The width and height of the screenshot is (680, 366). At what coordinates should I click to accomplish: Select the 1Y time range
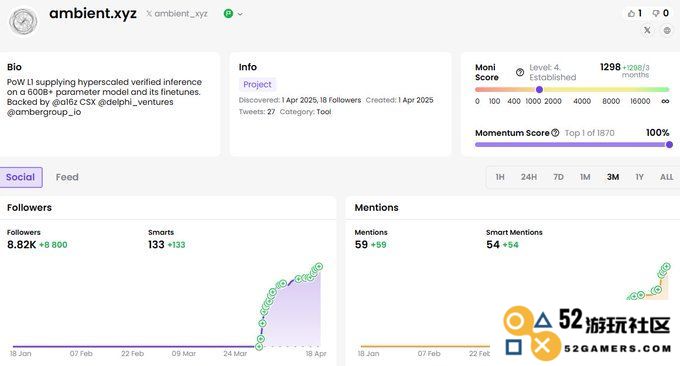click(639, 177)
